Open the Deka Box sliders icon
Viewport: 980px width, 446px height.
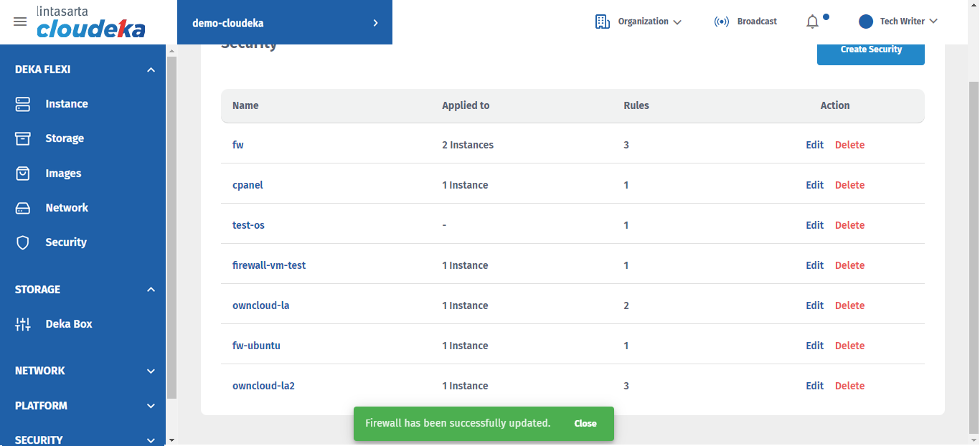[x=23, y=324]
